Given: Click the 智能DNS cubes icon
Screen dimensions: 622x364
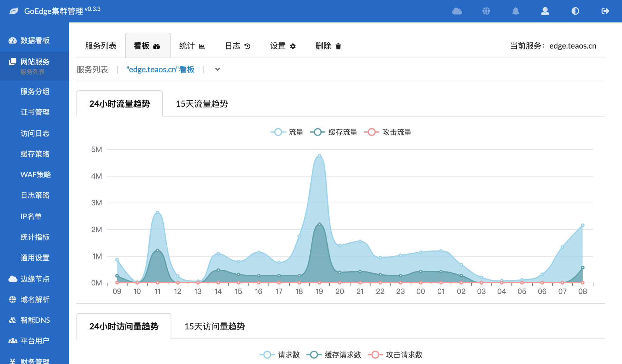Looking at the screenshot, I should (x=12, y=320).
